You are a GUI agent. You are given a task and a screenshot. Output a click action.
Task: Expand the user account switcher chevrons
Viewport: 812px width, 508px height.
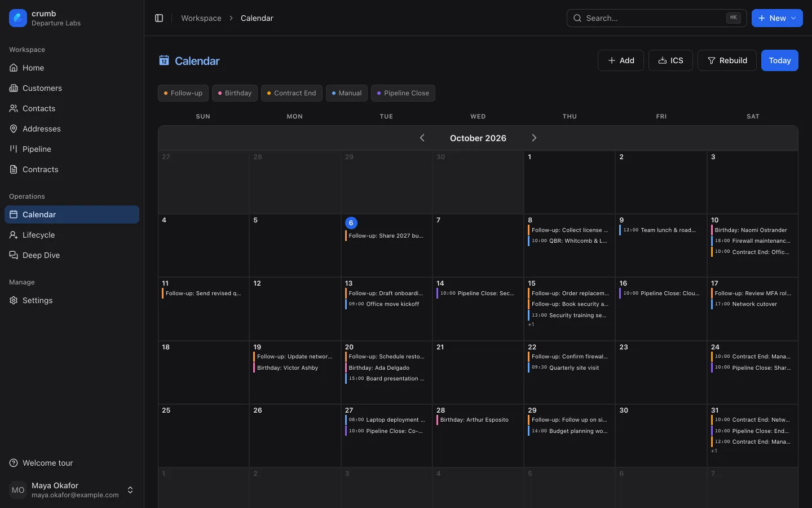pyautogui.click(x=130, y=490)
